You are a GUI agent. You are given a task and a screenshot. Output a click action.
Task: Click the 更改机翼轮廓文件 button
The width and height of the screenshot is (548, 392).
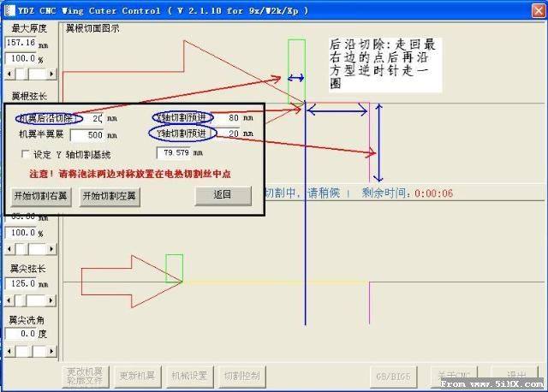[86, 377]
